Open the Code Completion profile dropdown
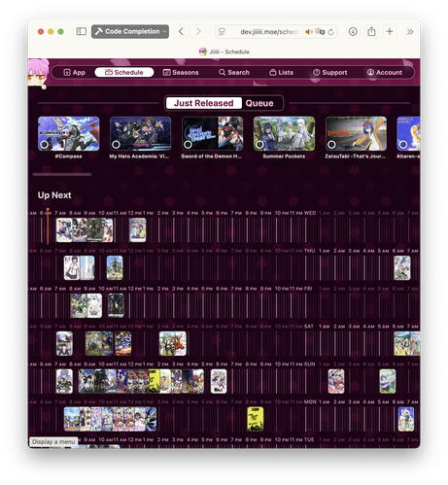 coord(130,31)
